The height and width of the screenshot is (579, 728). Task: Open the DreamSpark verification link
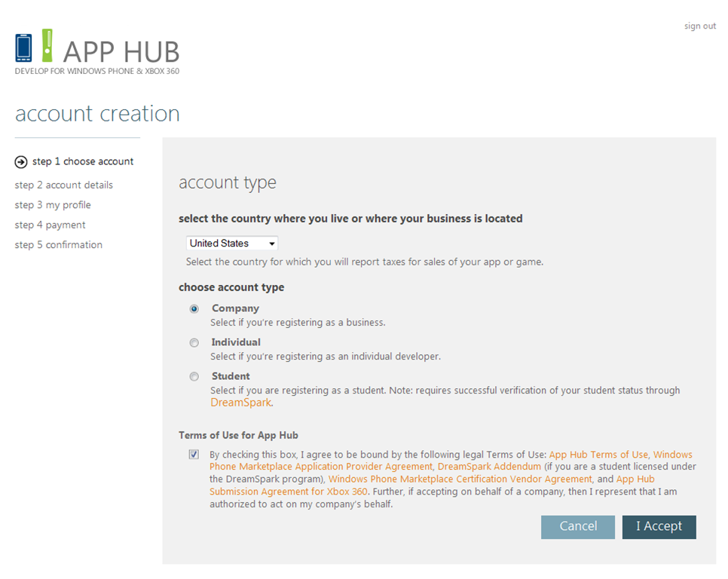pos(240,403)
